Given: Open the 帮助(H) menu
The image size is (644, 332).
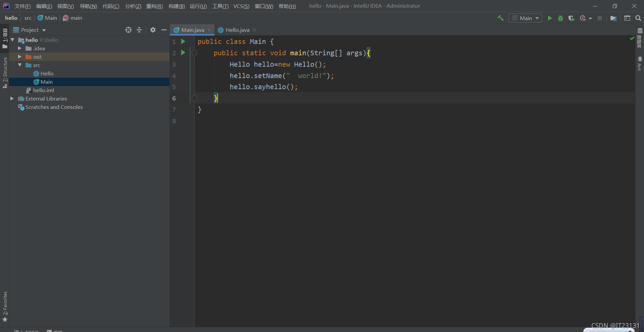Looking at the screenshot, I should (x=287, y=6).
